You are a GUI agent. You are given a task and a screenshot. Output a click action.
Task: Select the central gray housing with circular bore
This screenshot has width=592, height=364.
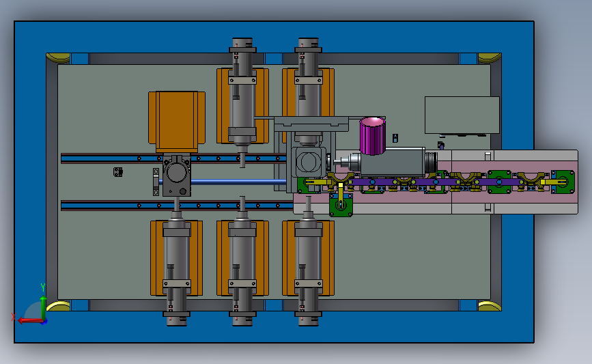pyautogui.click(x=309, y=163)
